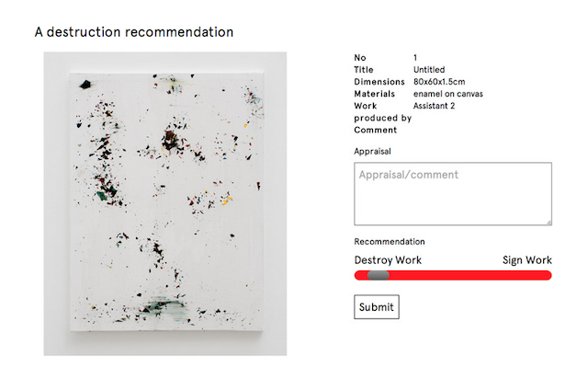Click the Sign Work label
Screen dimensions: 588x390
[x=526, y=259]
